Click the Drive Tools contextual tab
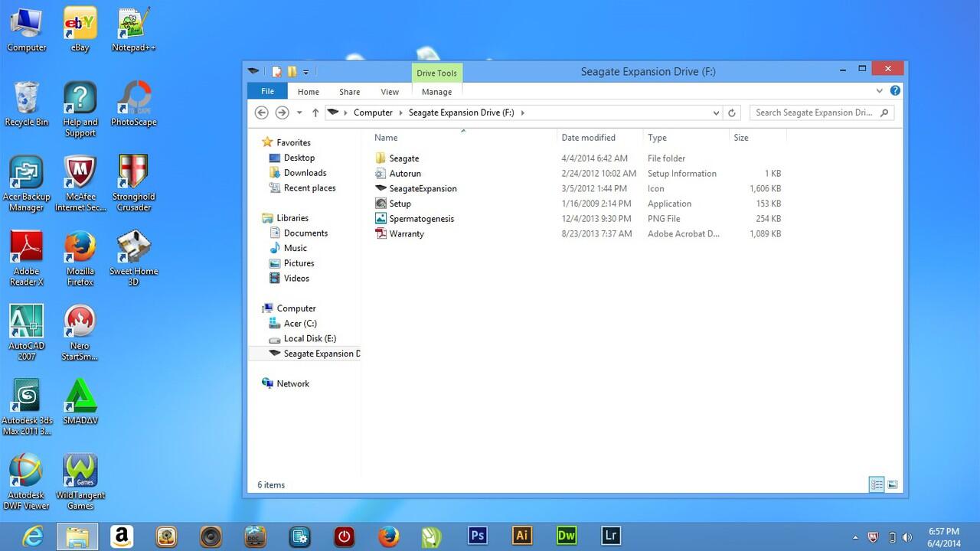 436,73
